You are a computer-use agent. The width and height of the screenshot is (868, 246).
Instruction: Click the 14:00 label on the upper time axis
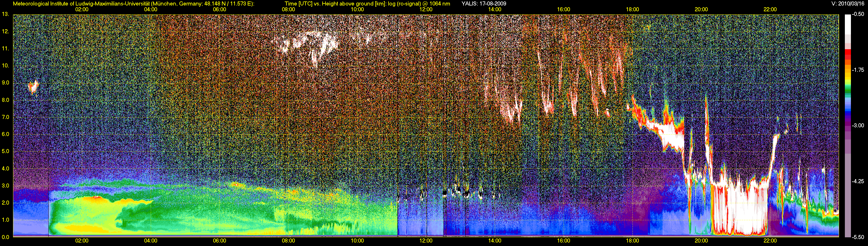[495, 10]
